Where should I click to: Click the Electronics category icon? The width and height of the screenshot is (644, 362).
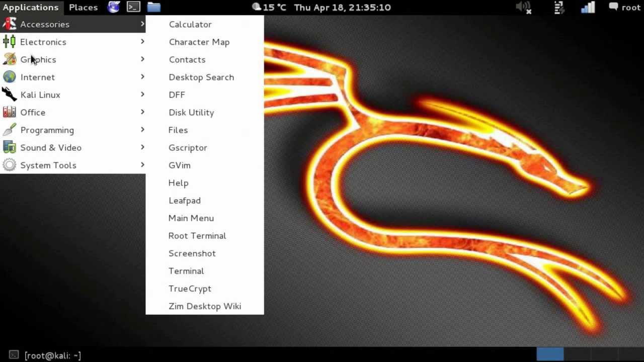(x=9, y=42)
